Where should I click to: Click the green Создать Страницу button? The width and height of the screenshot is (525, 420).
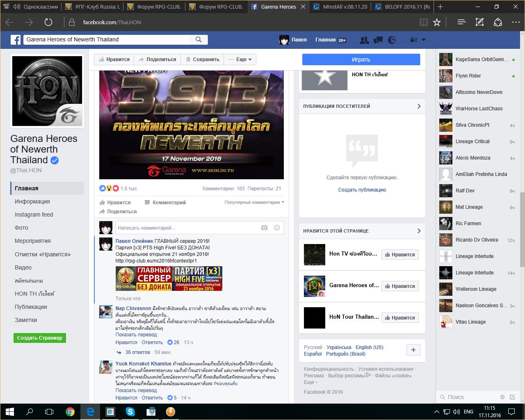pos(39,338)
